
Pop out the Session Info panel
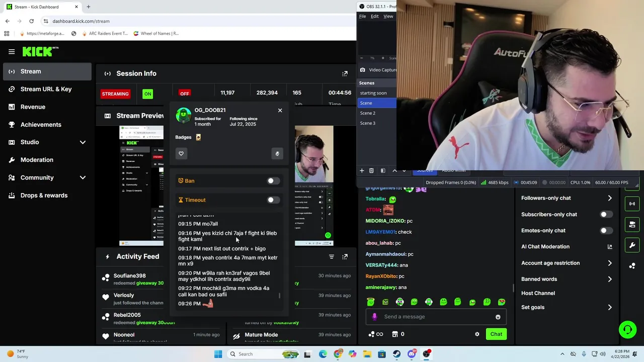345,73
